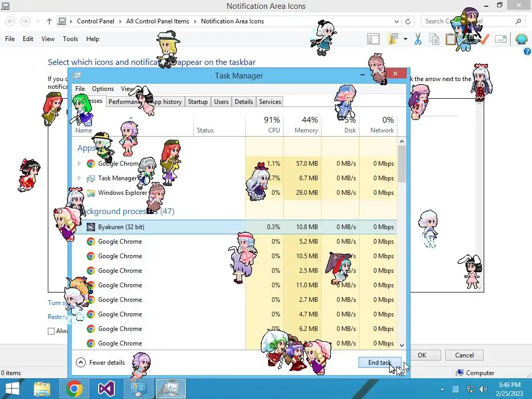Click the Rename toolbar icon

[x=501, y=39]
